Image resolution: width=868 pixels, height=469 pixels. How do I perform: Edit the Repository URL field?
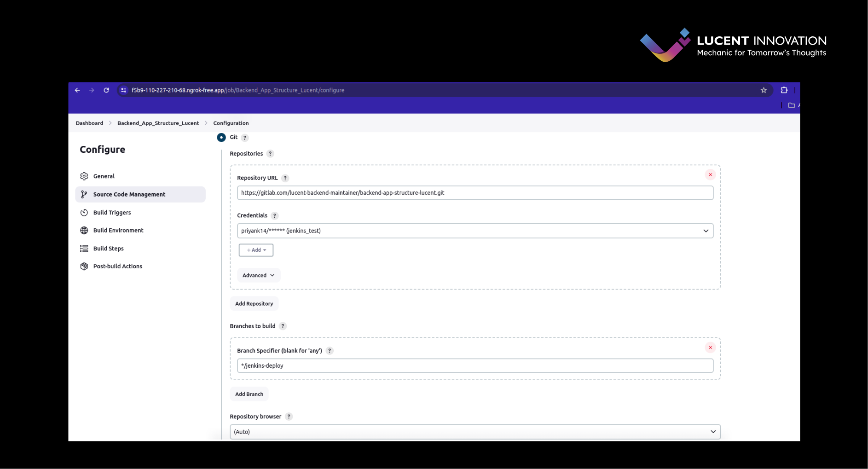coord(475,193)
